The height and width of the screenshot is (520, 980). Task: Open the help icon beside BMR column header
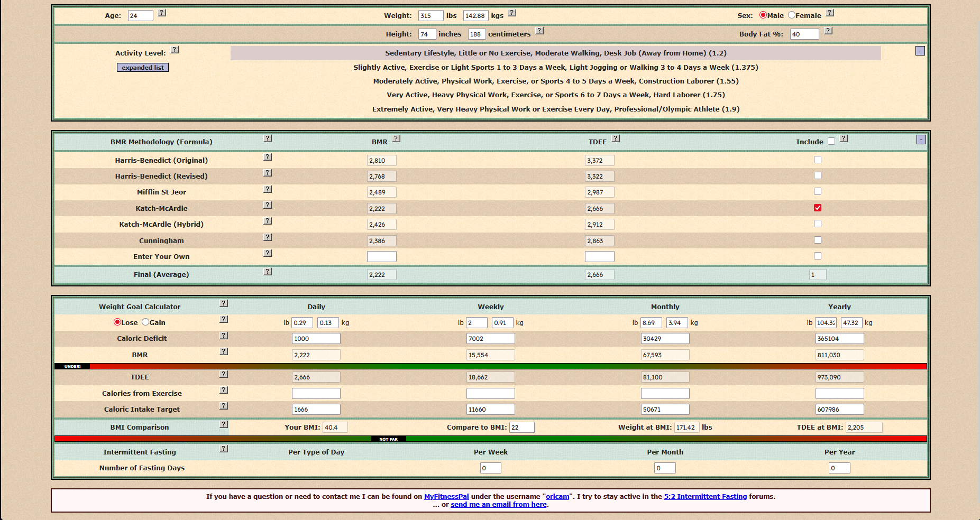[397, 138]
